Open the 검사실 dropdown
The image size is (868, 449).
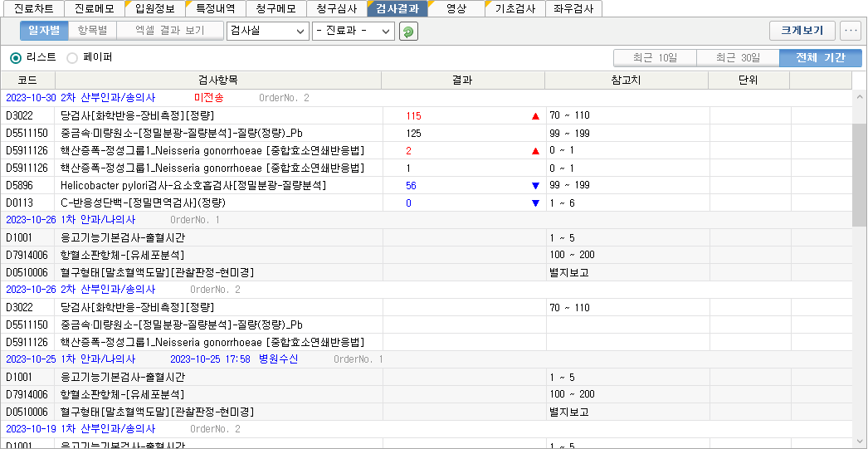tap(266, 31)
